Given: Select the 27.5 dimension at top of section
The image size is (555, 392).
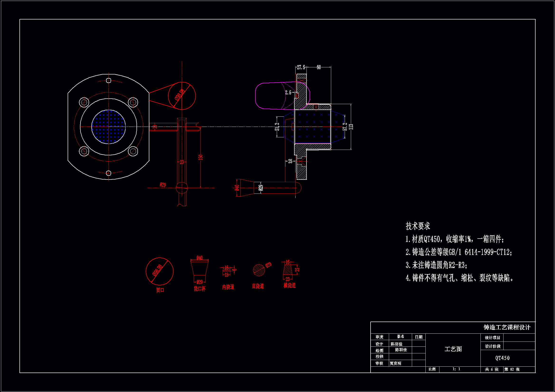Looking at the screenshot, I should pos(301,67).
